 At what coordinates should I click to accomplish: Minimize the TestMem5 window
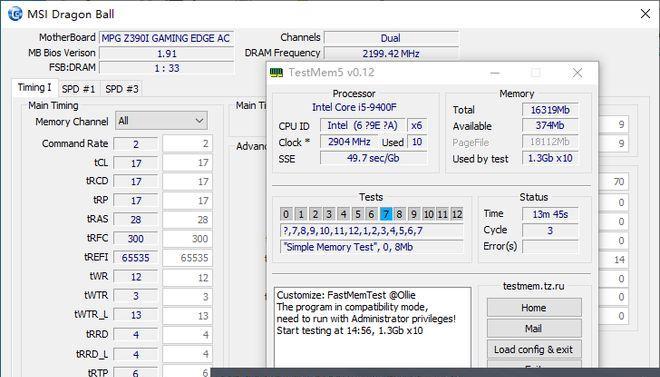(x=495, y=73)
